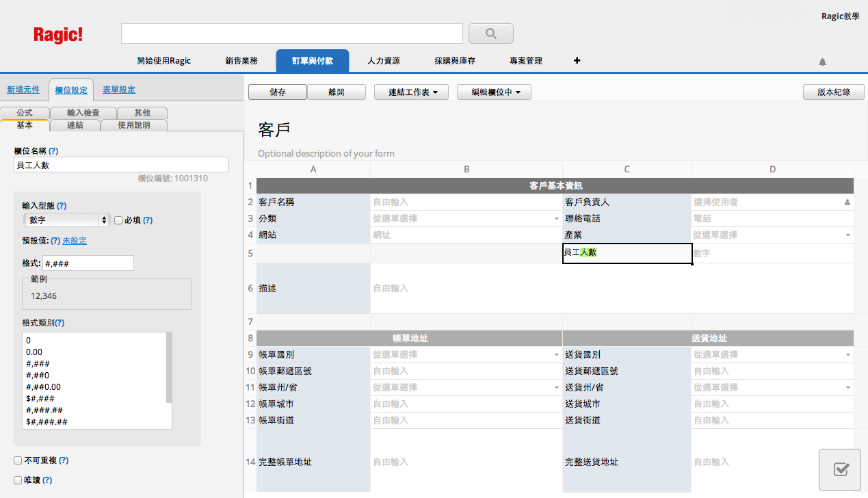Select the 客戶名稱 label cell

click(x=313, y=202)
